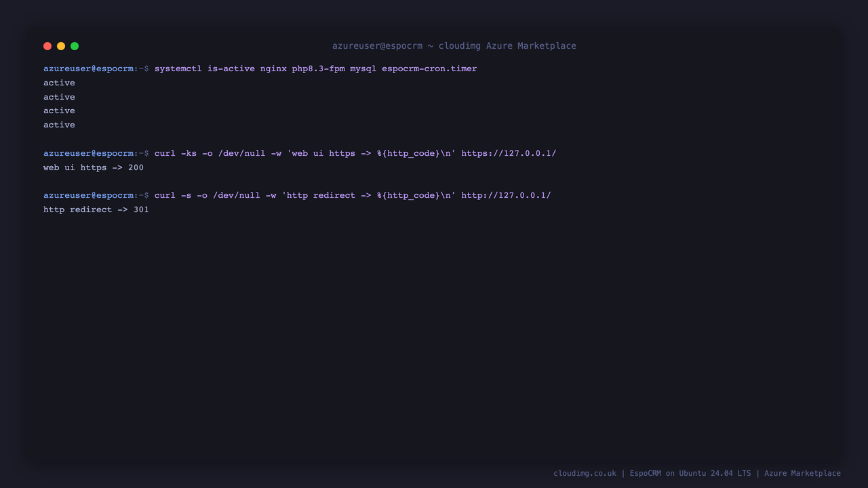Click the terminal title 'azureuser@espocrm ~ cloudimg Azure Marketplace'
Screen dimensions: 868x488
coord(454,46)
